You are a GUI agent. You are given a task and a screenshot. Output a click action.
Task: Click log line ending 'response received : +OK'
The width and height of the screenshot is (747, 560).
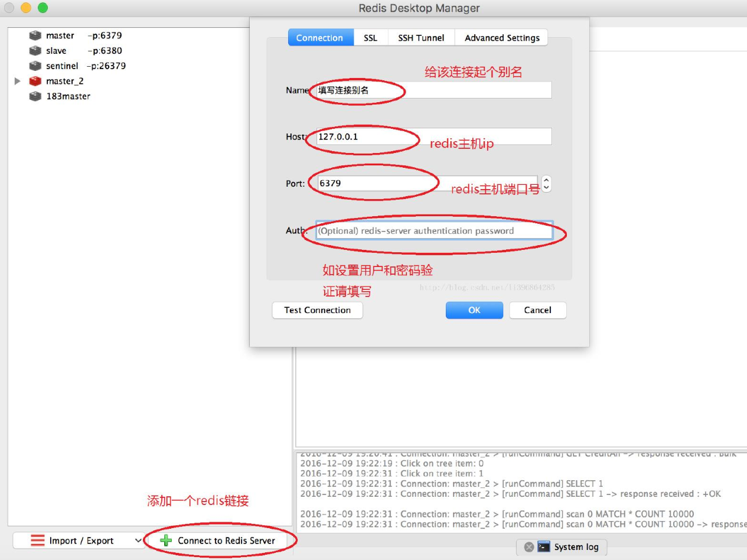click(x=510, y=494)
